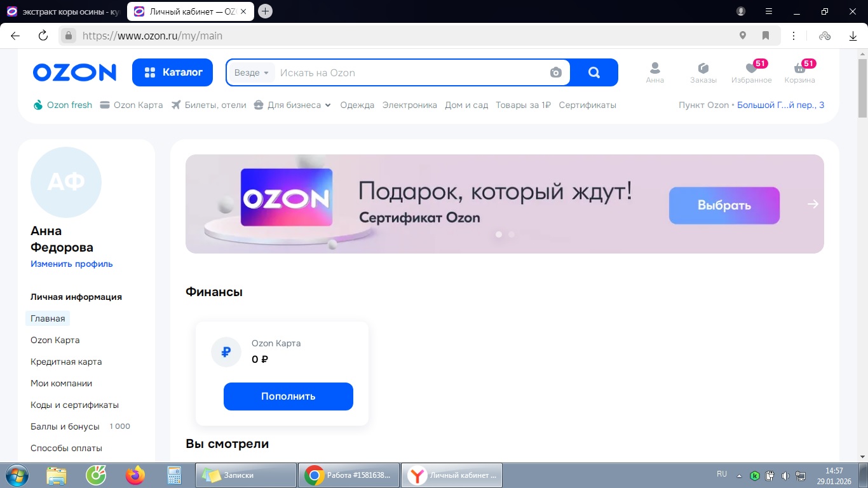Click the padlock site security icon
Viewport: 868px width, 488px height.
(69, 36)
